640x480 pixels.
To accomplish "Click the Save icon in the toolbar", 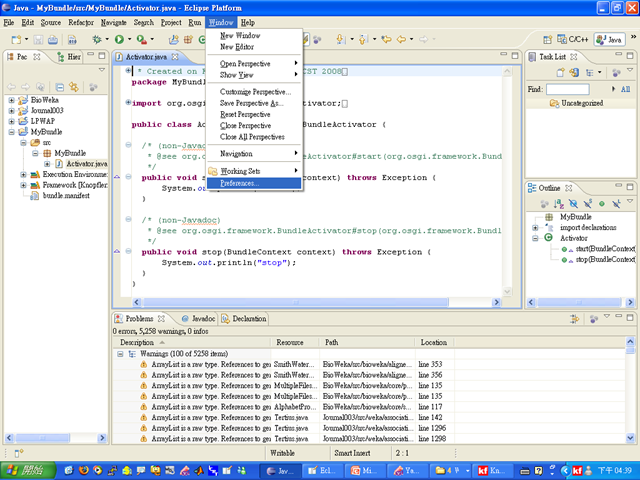I will pyautogui.click(x=39, y=39).
